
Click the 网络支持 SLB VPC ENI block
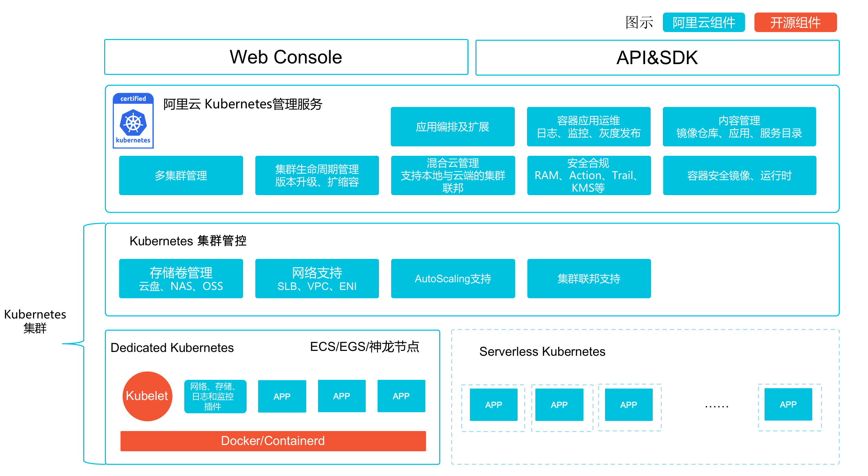point(317,278)
